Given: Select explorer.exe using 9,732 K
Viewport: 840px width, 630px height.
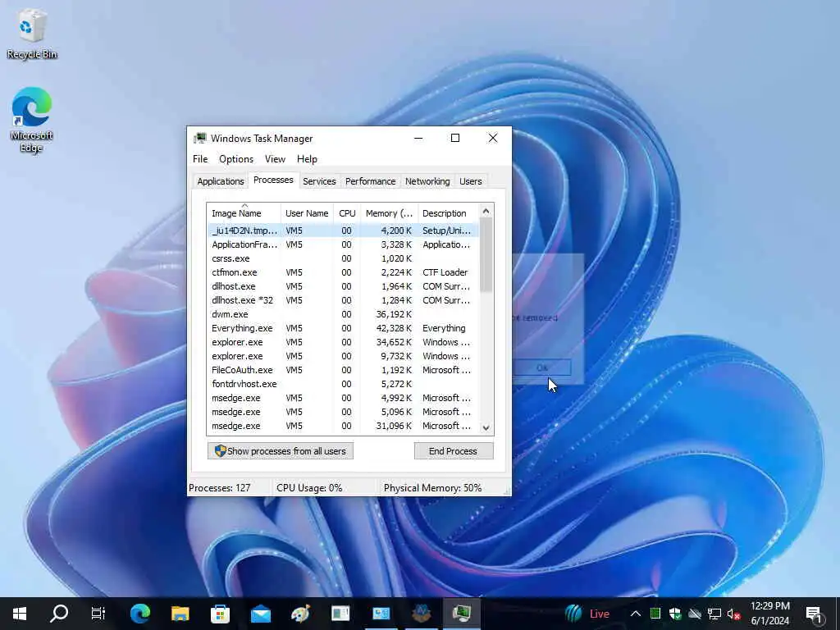Looking at the screenshot, I should click(x=343, y=356).
